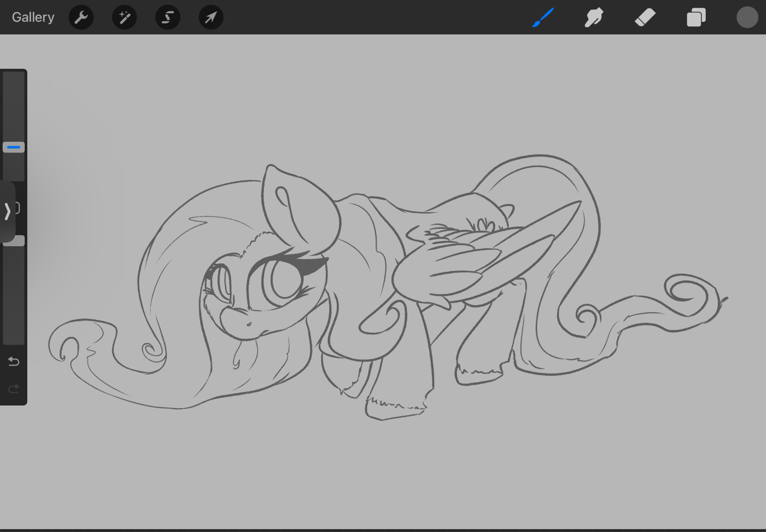766x532 pixels.
Task: Select the Brush tool
Action: [x=543, y=17]
